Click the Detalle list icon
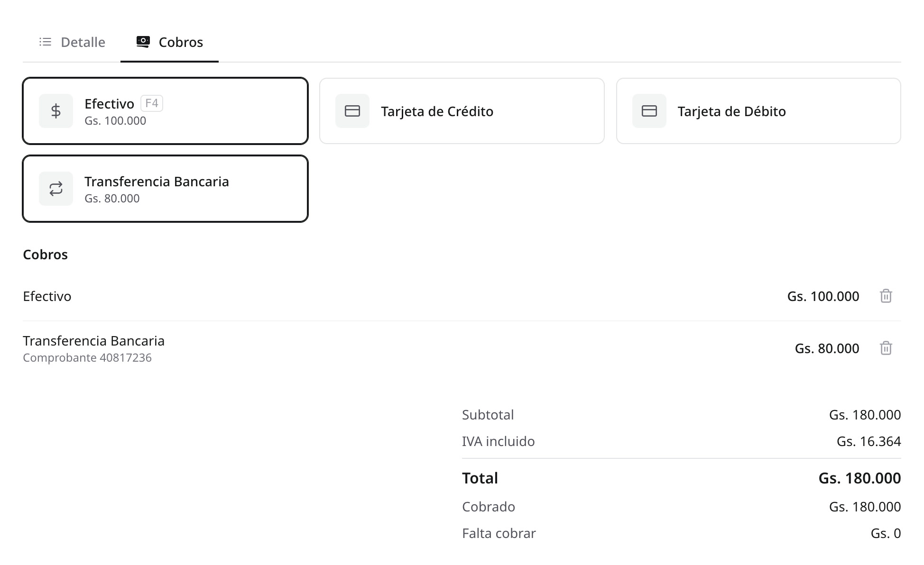924x565 pixels. coord(45,42)
